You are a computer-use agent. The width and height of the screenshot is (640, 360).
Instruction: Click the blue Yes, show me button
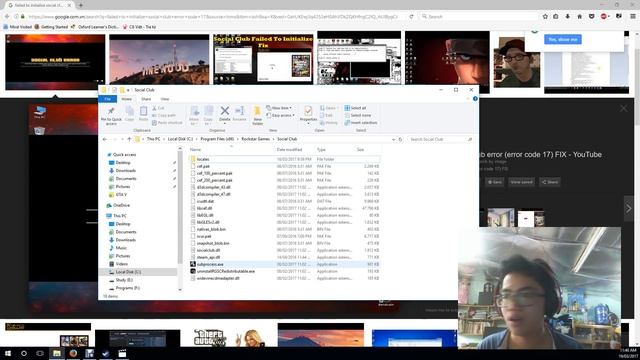(x=563, y=40)
